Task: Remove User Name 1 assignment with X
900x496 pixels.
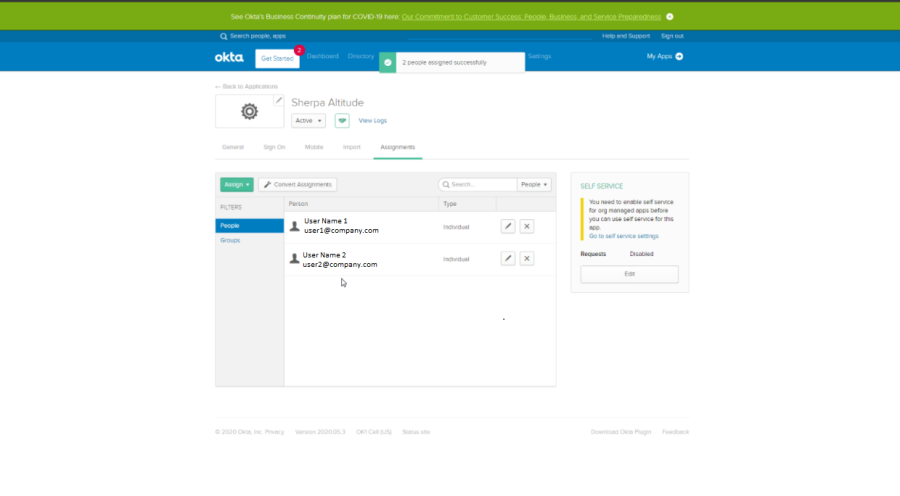Action: 527,227
